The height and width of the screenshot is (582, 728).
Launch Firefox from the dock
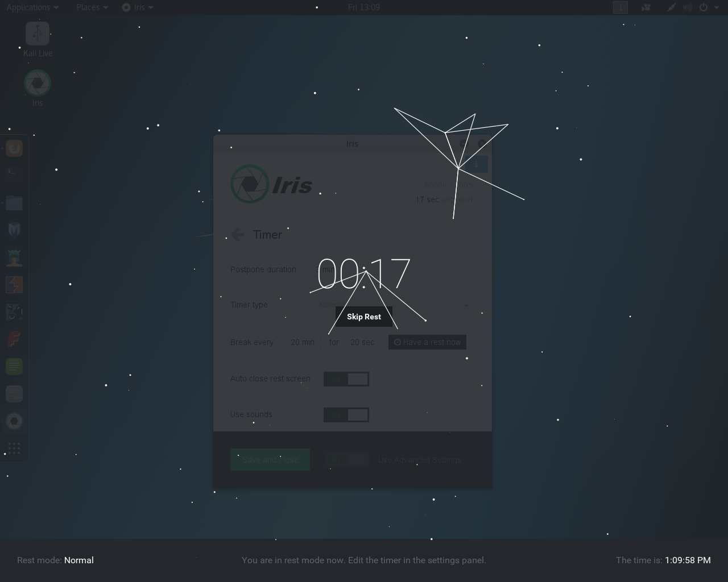pos(14,148)
